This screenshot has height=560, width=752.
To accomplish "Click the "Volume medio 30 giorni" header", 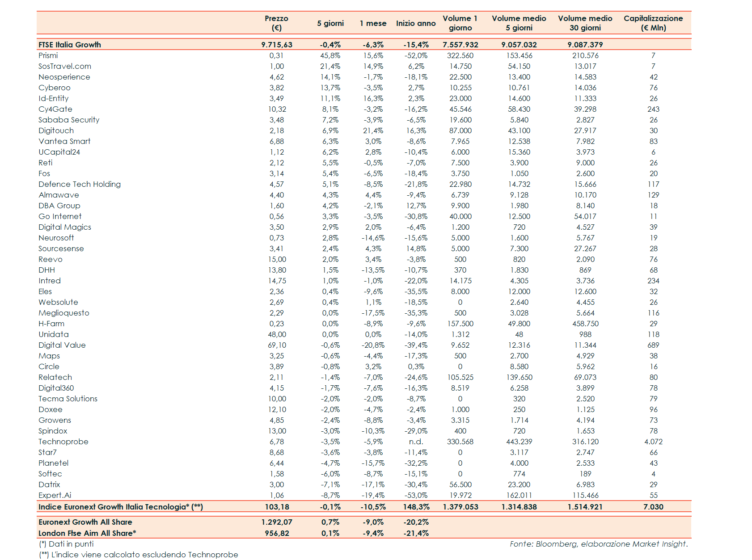I will pyautogui.click(x=585, y=23).
